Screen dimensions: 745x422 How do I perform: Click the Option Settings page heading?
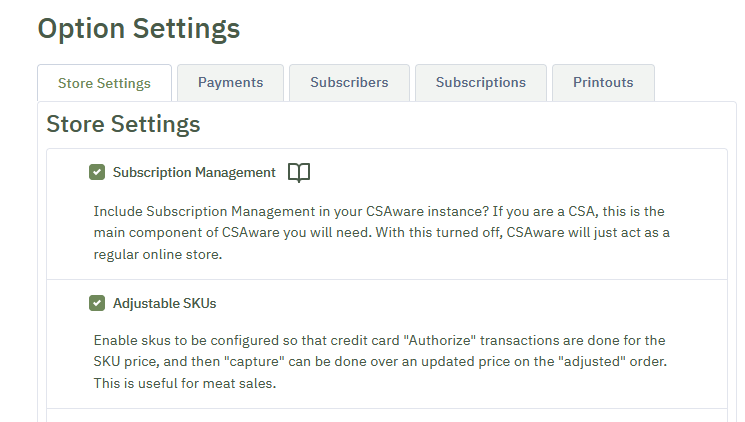coord(139,29)
